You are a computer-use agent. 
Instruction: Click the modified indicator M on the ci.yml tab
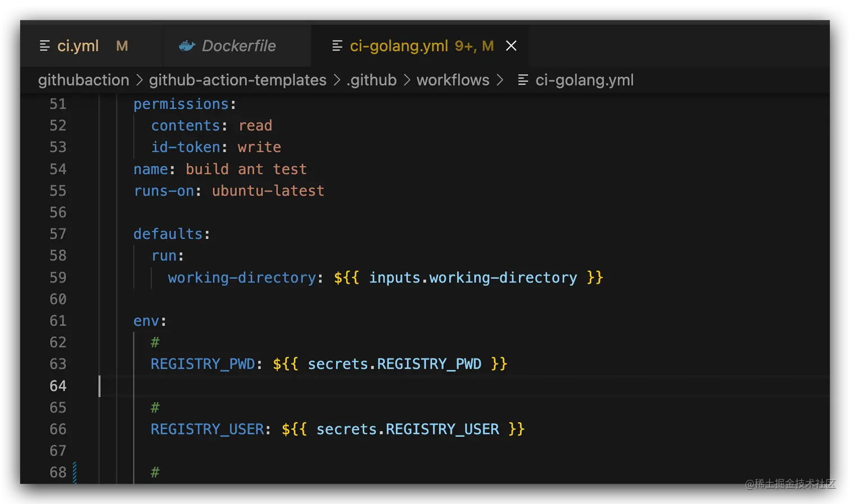[x=122, y=46]
